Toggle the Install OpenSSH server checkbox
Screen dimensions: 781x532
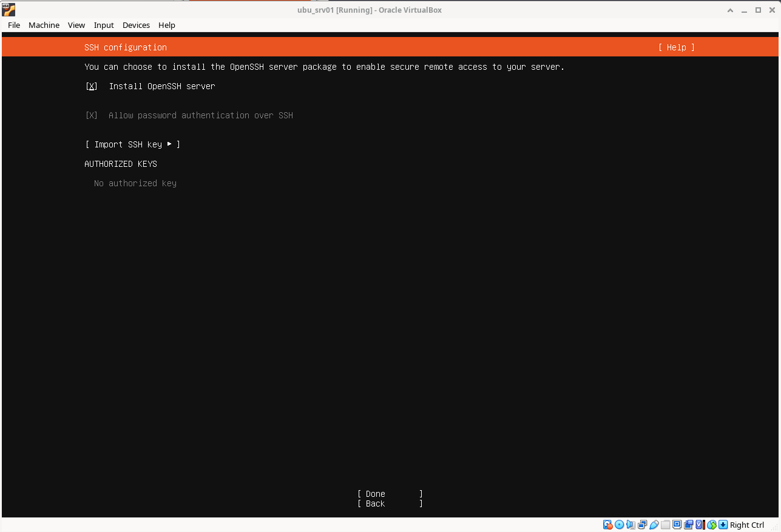pos(92,86)
